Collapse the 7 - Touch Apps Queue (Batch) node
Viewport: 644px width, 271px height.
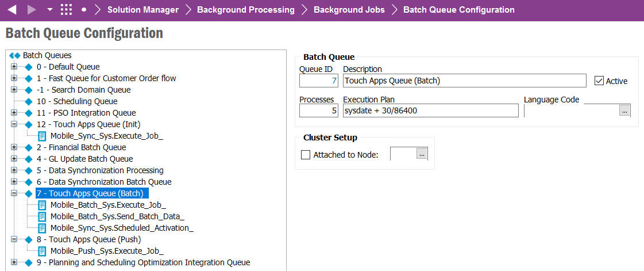pos(14,193)
